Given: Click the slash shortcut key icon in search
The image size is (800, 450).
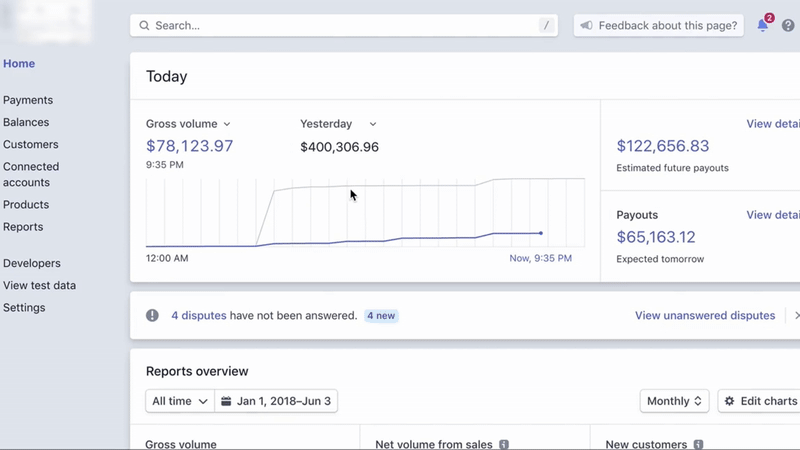Looking at the screenshot, I should pyautogui.click(x=546, y=26).
